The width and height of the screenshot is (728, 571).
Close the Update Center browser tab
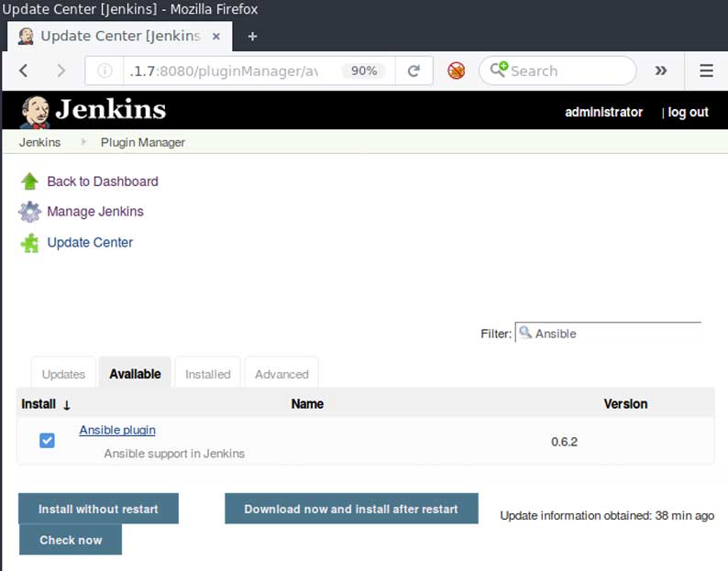pyautogui.click(x=215, y=37)
